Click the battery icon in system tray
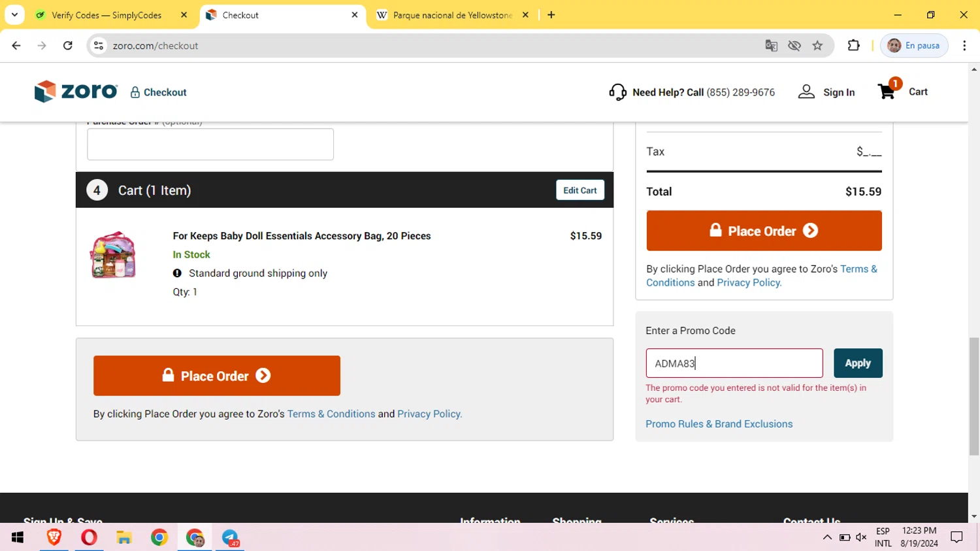The width and height of the screenshot is (980, 551). coord(845,537)
